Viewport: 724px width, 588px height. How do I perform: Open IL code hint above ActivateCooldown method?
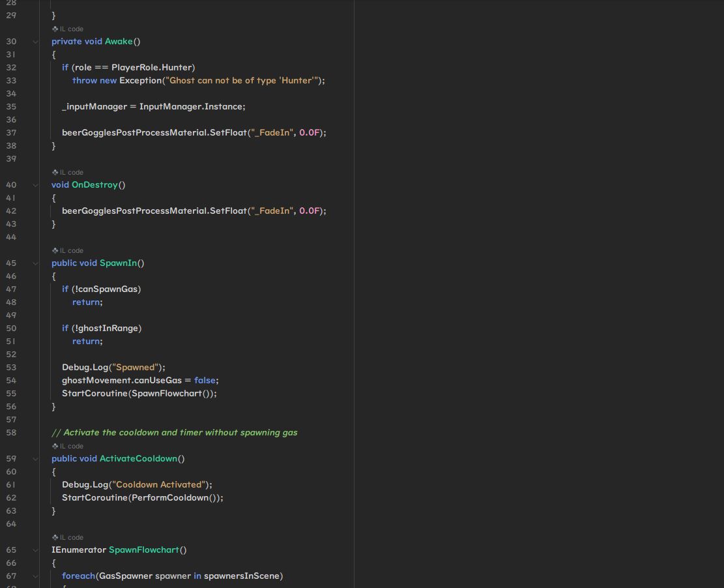tap(68, 446)
